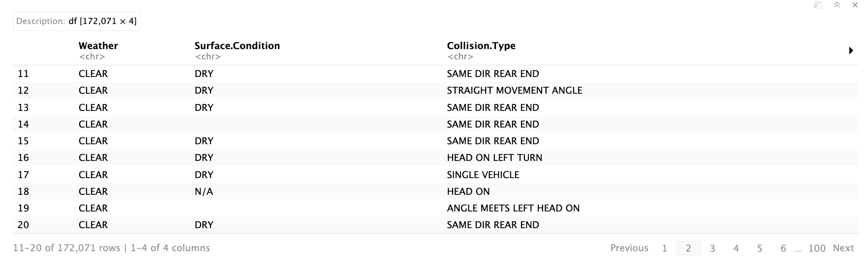Show next columns with black arrow
The width and height of the screenshot is (868, 263).
click(x=851, y=51)
